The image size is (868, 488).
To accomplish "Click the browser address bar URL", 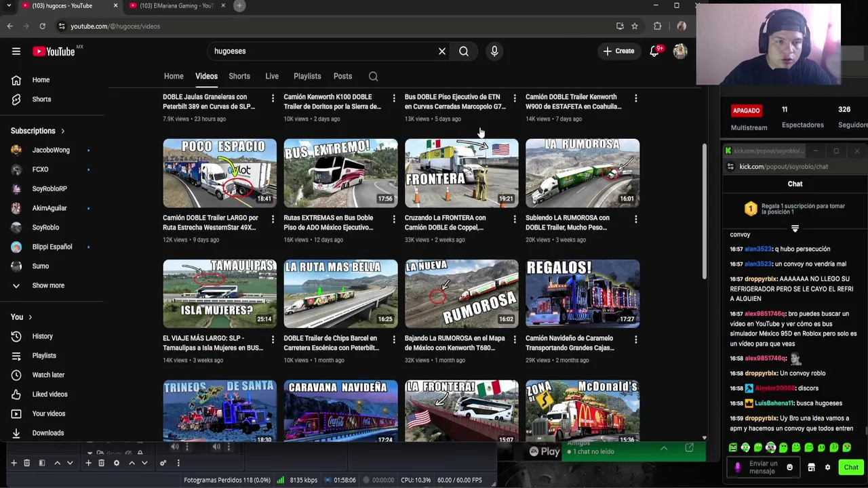I will (x=115, y=26).
